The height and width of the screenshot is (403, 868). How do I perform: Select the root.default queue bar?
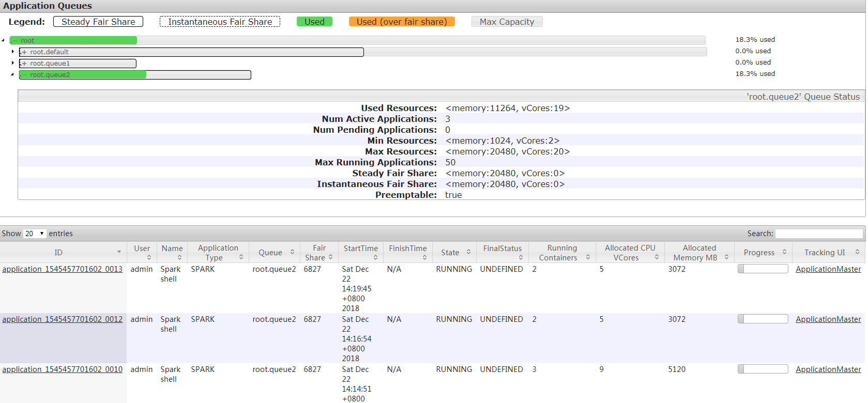(x=363, y=52)
